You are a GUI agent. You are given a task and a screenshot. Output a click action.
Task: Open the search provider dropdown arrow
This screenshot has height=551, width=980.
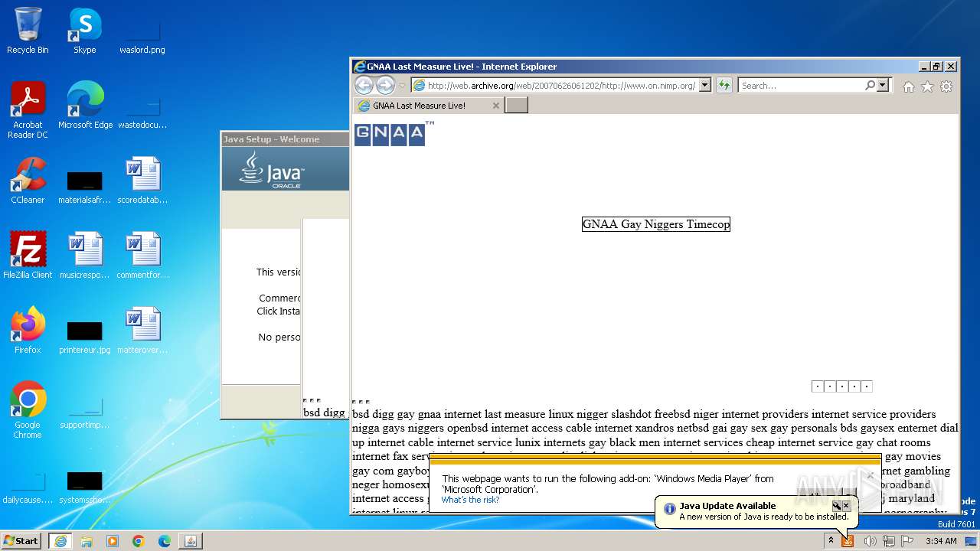[882, 86]
